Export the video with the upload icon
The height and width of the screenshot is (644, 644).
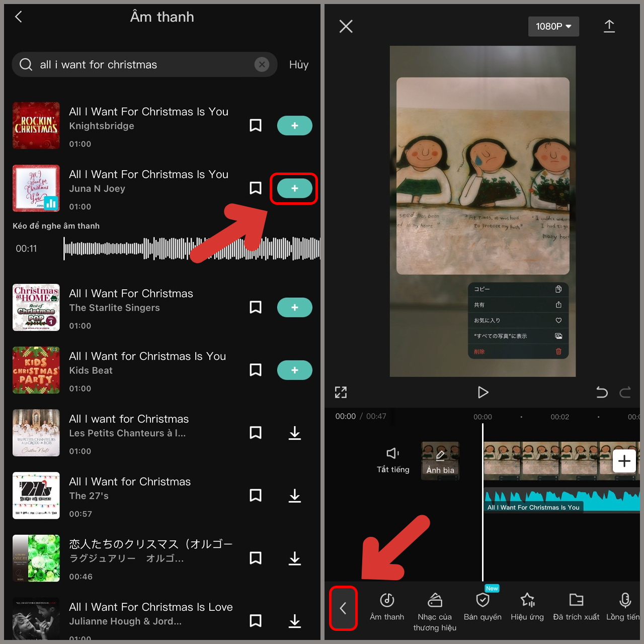pyautogui.click(x=609, y=26)
